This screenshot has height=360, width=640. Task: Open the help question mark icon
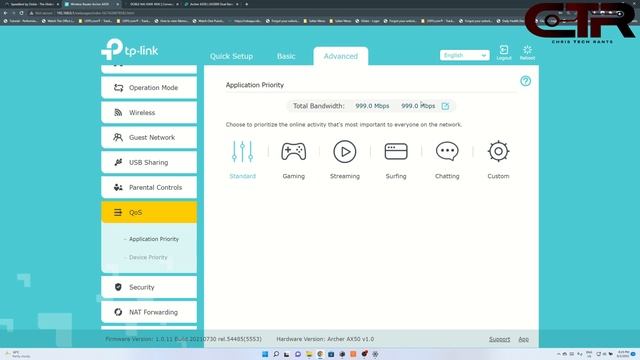point(525,81)
